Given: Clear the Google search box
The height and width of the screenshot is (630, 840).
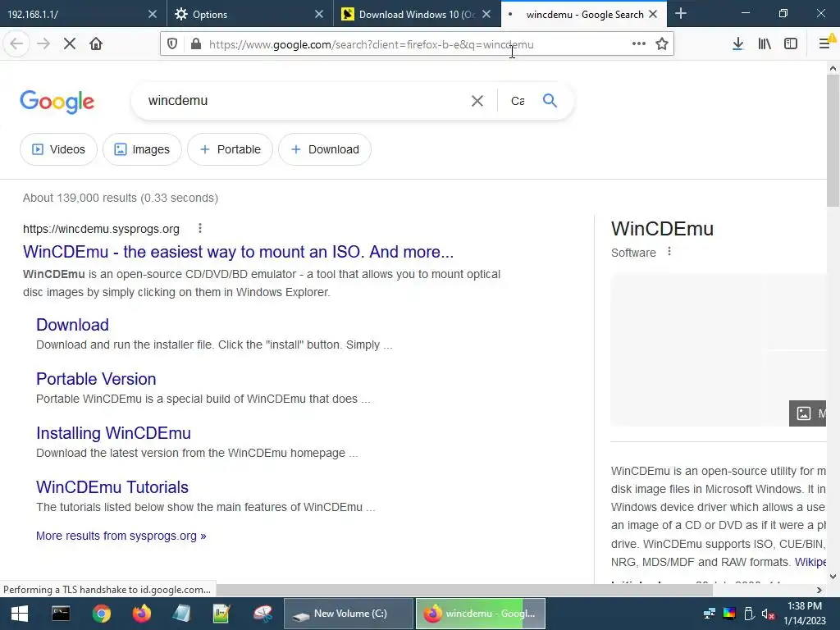Looking at the screenshot, I should pyautogui.click(x=477, y=101).
